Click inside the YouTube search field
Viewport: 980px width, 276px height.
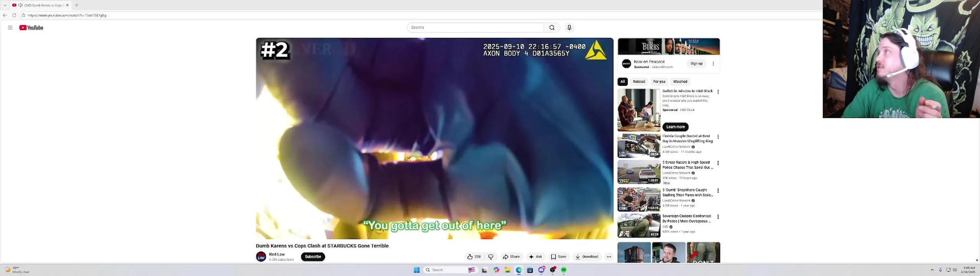pyautogui.click(x=475, y=28)
